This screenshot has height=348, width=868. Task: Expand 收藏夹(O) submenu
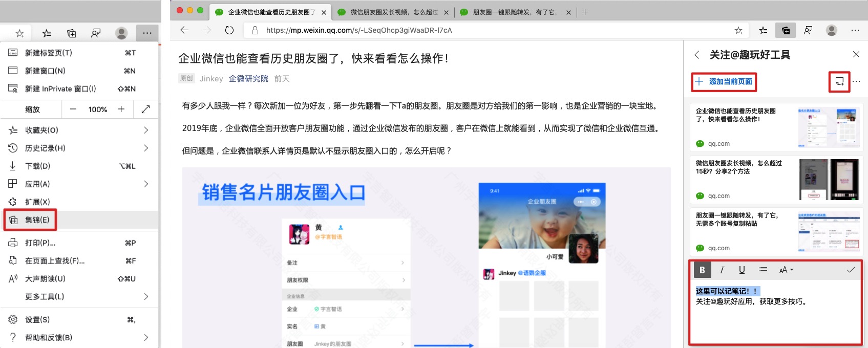pos(79,130)
